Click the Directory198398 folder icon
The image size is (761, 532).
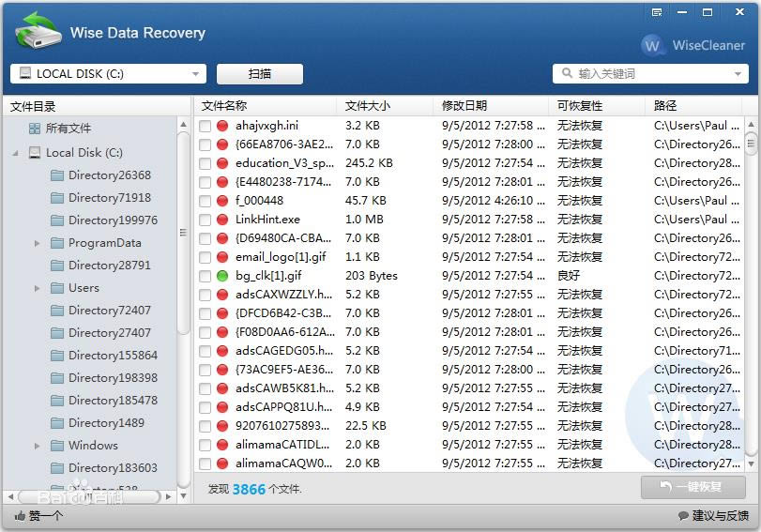pos(57,377)
